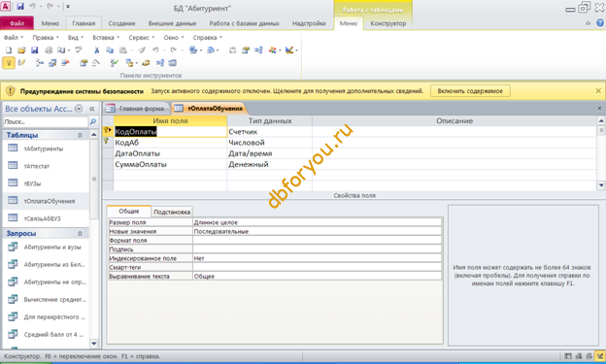Click the New document toolbar icon
This screenshot has height=364, width=606.
[9, 50]
